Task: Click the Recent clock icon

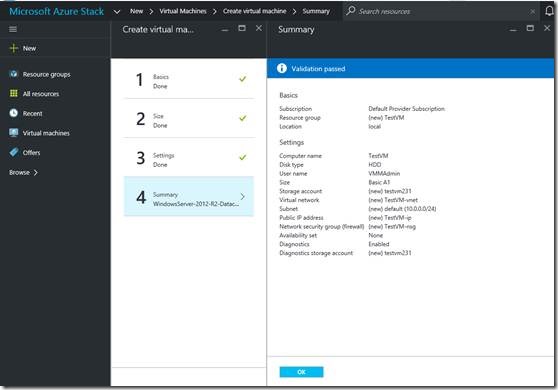Action: click(x=14, y=113)
